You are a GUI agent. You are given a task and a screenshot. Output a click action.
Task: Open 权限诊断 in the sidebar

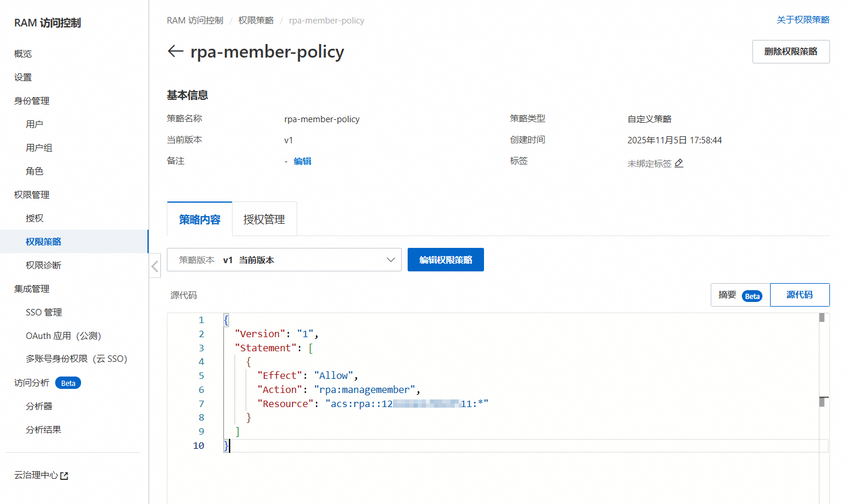point(43,266)
